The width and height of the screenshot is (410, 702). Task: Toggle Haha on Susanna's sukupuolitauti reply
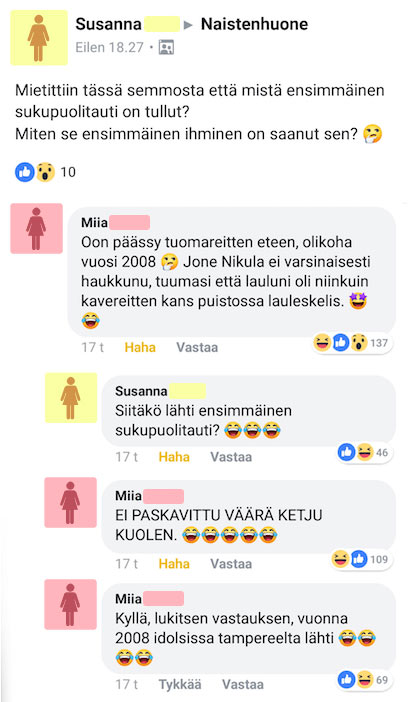(x=174, y=457)
